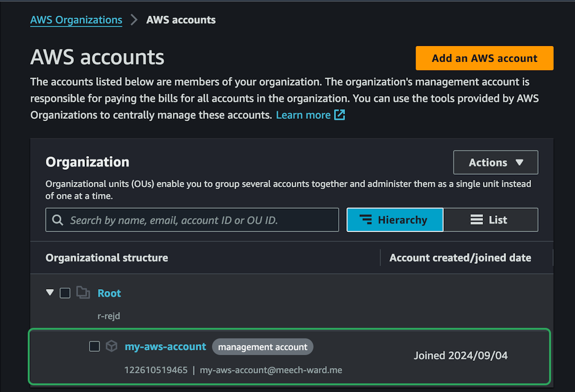Focus the account search field
The height and width of the screenshot is (392, 575).
[192, 220]
